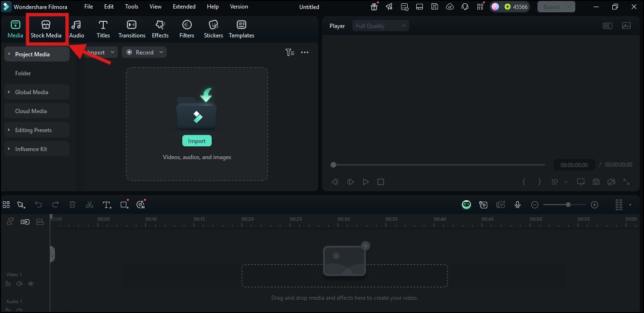The height and width of the screenshot is (313, 644).
Task: Take a snapshot of the player frame
Action: 596,181
